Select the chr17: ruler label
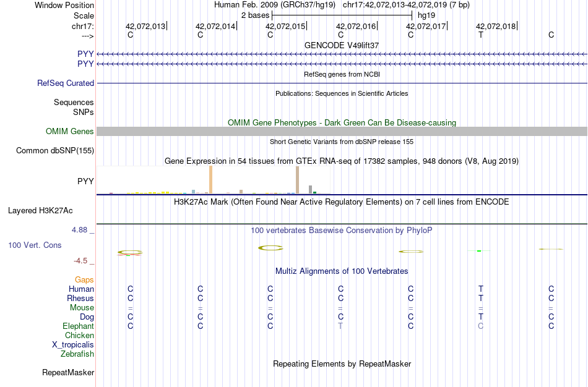Image resolution: width=588 pixels, height=387 pixels. click(x=82, y=26)
